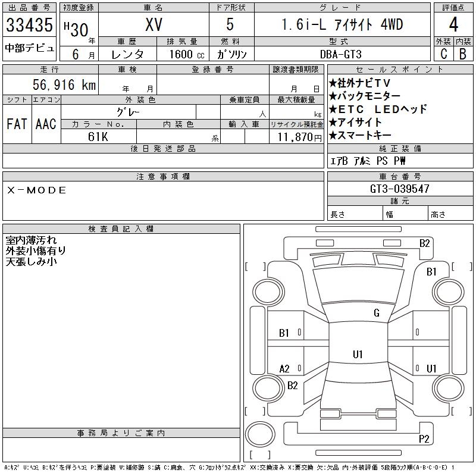This screenshot has height=476, width=476.
Task: Select the exterior color グレー
Action: click(129, 112)
